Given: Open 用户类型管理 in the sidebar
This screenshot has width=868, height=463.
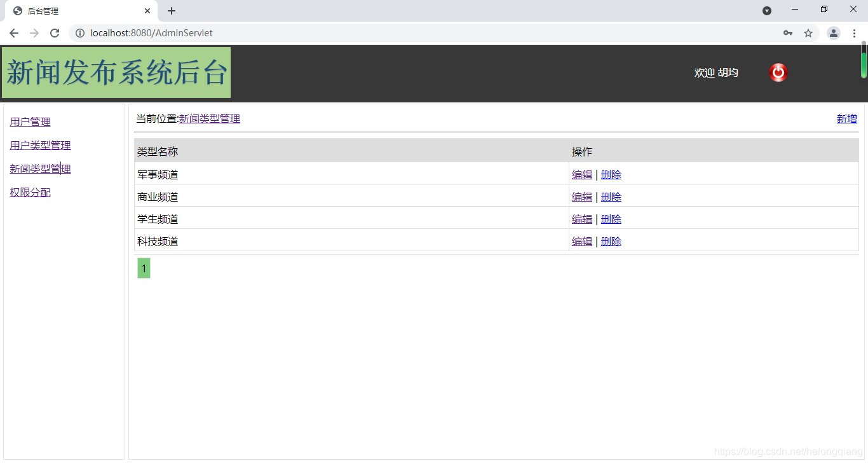Looking at the screenshot, I should tap(39, 145).
